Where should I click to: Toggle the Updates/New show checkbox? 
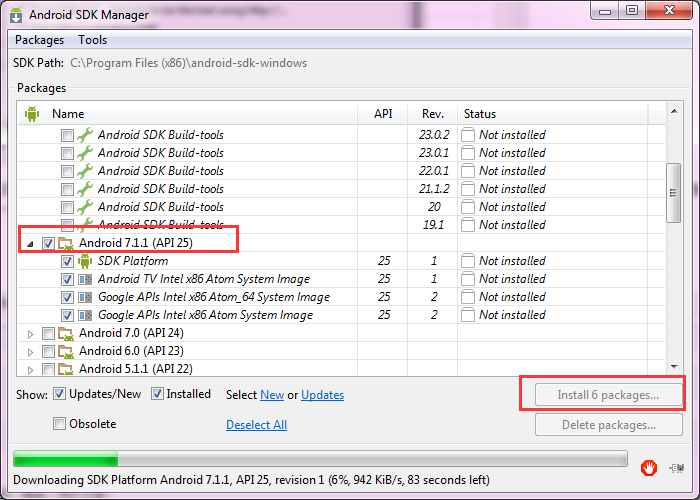59,394
